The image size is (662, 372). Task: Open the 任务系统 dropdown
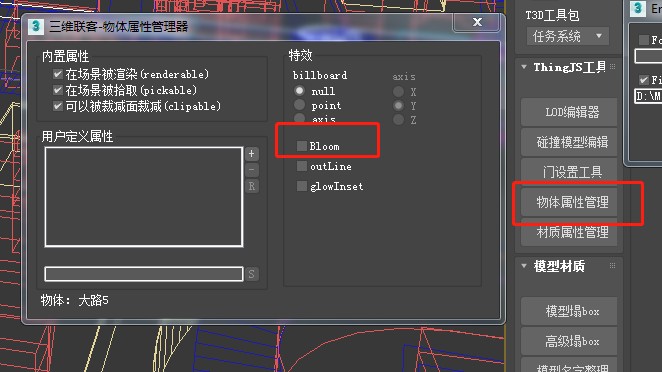[567, 36]
